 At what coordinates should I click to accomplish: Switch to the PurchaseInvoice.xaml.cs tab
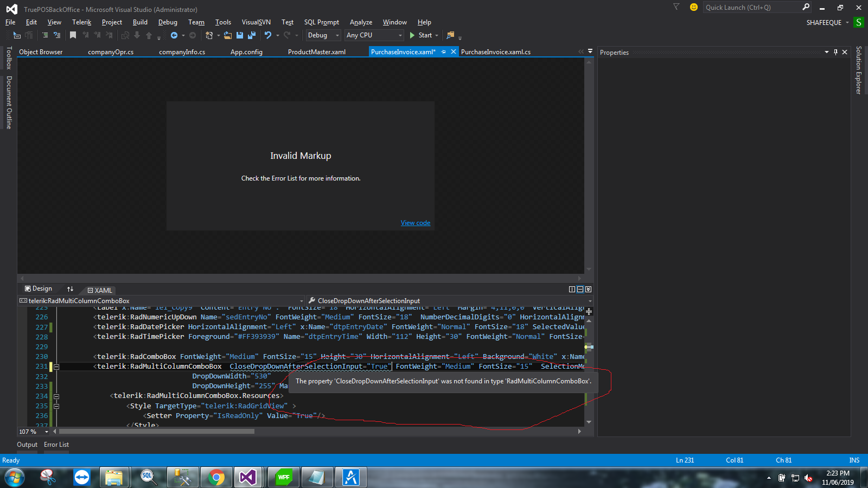click(496, 52)
